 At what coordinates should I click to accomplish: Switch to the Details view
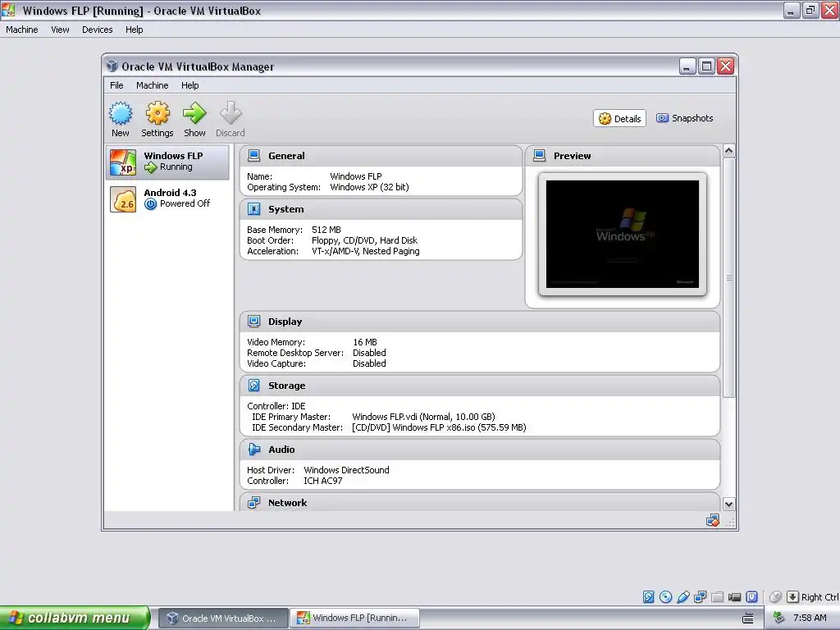pyautogui.click(x=620, y=118)
